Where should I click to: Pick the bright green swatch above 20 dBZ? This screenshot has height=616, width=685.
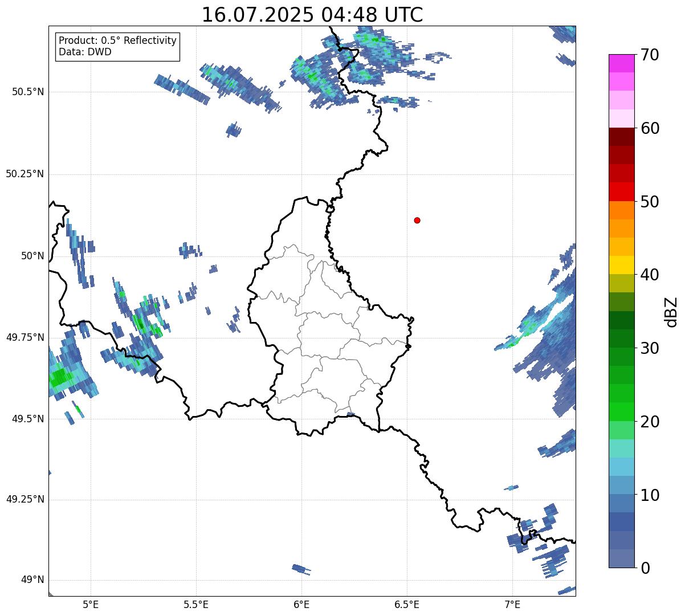point(621,412)
